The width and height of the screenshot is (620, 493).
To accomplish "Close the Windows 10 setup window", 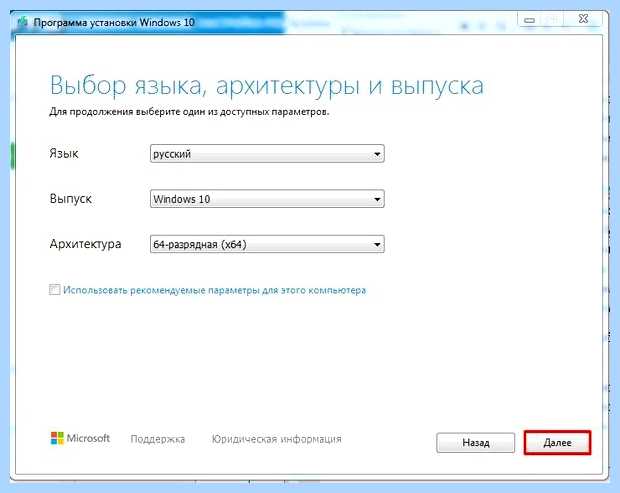I will [x=583, y=19].
